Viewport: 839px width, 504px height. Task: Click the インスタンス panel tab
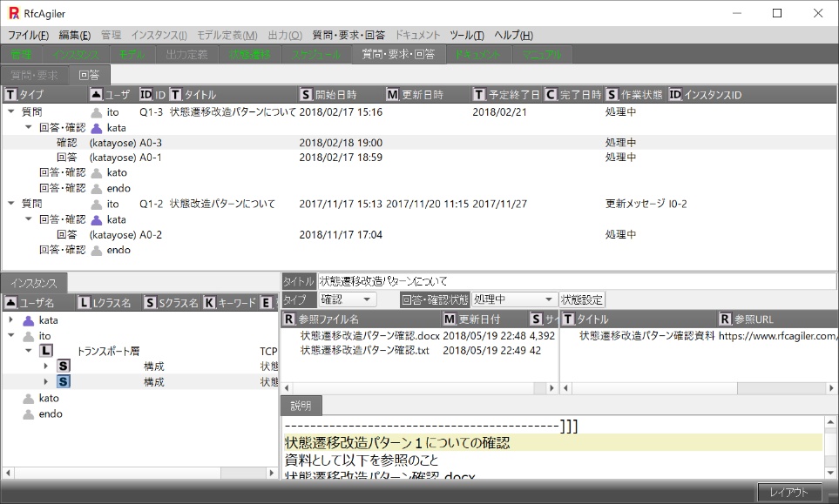click(x=34, y=283)
